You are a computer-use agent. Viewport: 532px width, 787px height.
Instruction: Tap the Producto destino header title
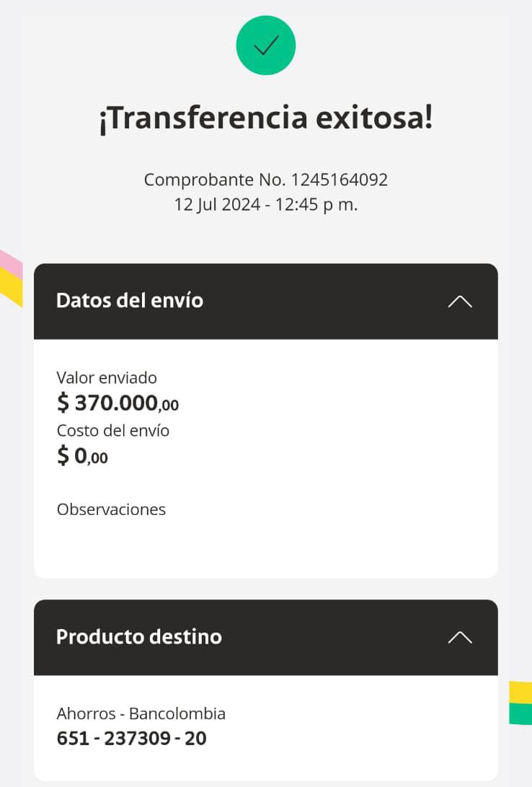click(139, 637)
